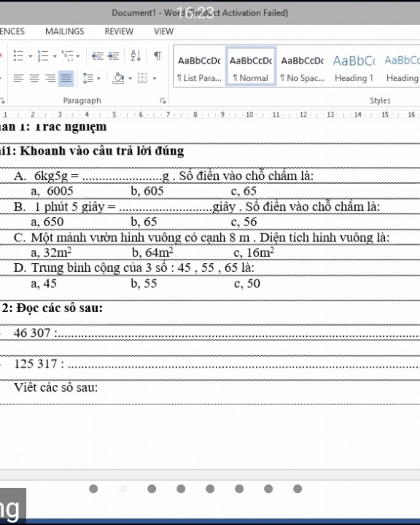Apply the Heading 1 style
Viewport: 420px width, 525px height.
354,66
